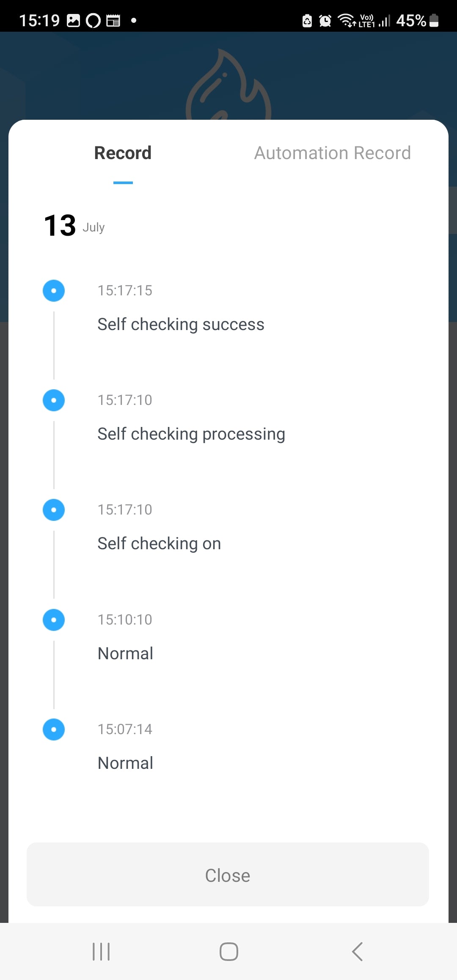Tap the Self checking on record text
This screenshot has height=980, width=457.
(x=159, y=544)
